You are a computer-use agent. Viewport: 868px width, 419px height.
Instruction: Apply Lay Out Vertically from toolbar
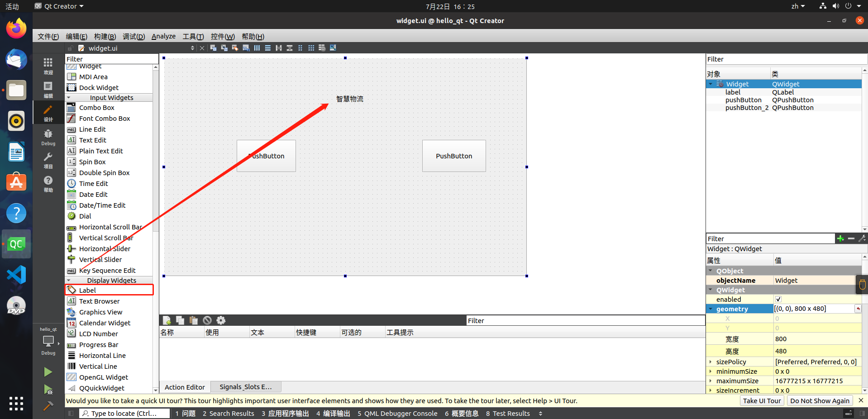pyautogui.click(x=267, y=48)
